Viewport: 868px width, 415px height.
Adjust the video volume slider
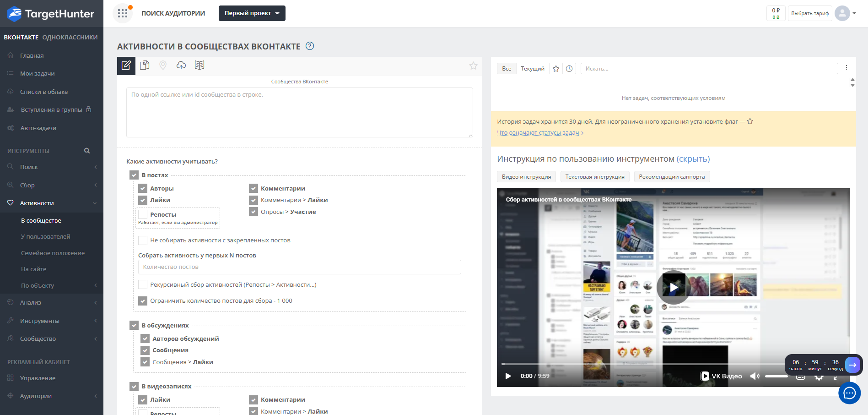[x=776, y=376]
